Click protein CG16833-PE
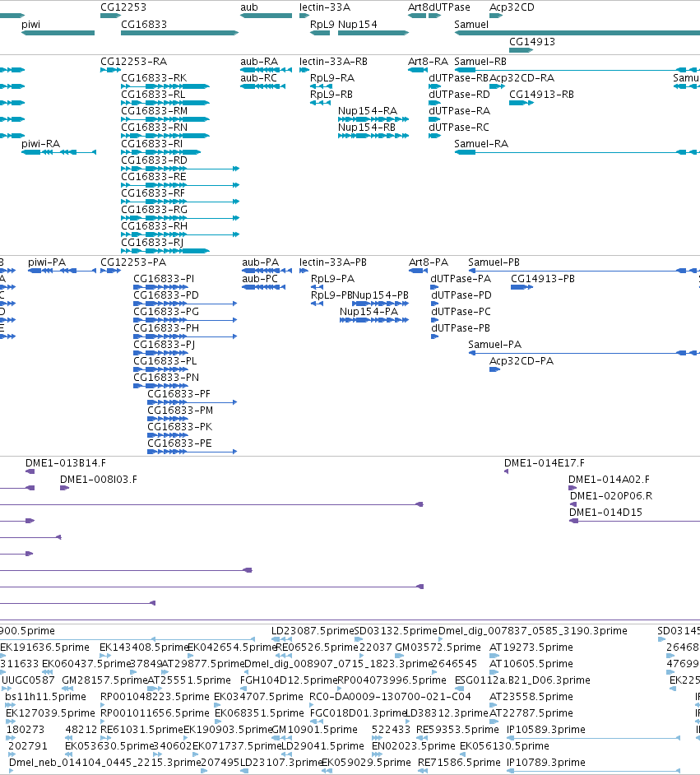The width and height of the screenshot is (700, 775). (x=179, y=443)
